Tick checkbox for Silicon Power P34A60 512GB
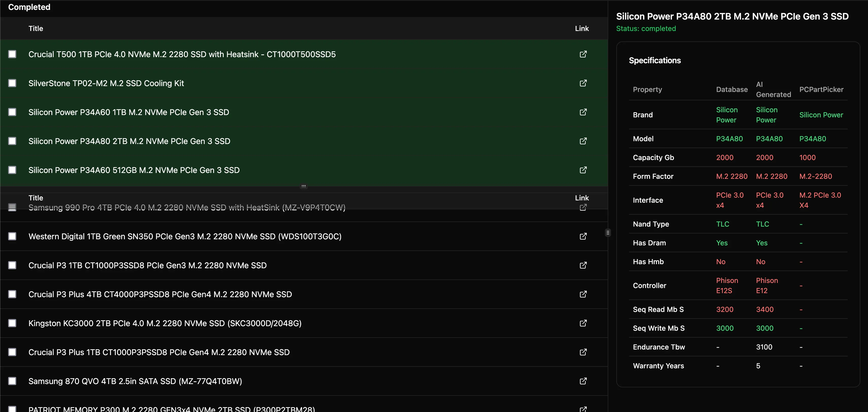The width and height of the screenshot is (868, 412). pyautogui.click(x=12, y=170)
